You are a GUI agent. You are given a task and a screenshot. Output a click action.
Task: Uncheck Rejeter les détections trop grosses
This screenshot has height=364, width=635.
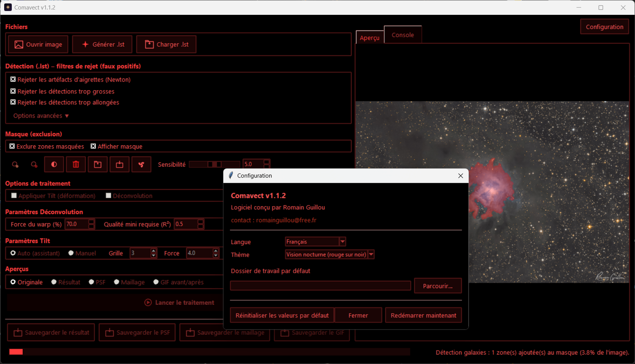click(13, 91)
